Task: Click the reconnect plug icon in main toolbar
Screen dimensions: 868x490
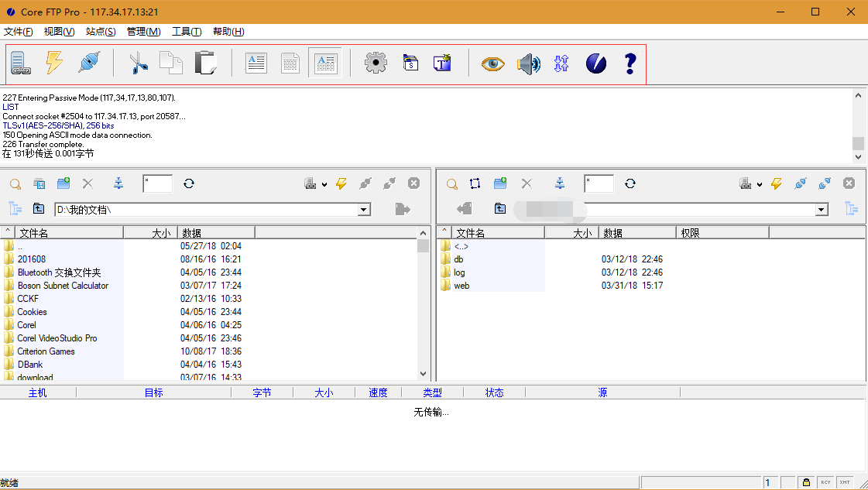Action: tap(89, 63)
